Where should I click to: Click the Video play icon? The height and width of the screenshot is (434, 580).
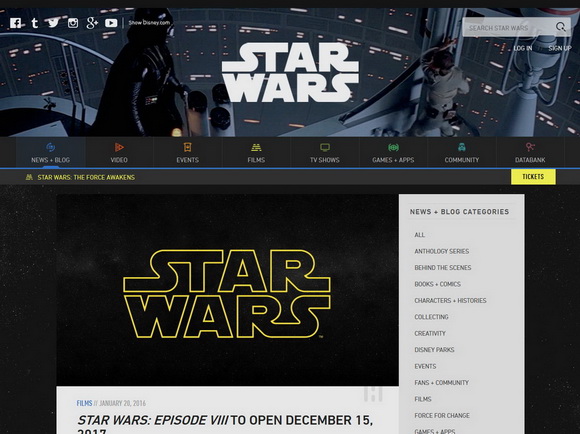pyautogui.click(x=119, y=147)
